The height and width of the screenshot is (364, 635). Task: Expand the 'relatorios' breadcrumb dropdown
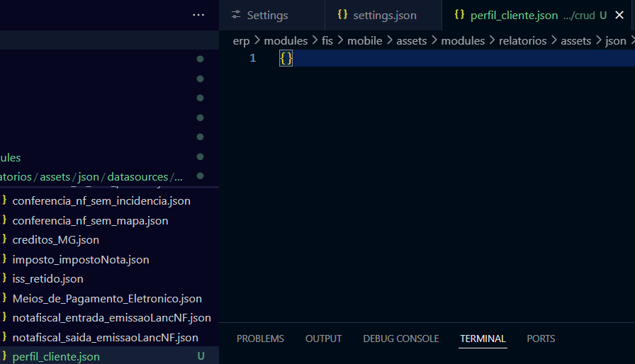(x=522, y=40)
